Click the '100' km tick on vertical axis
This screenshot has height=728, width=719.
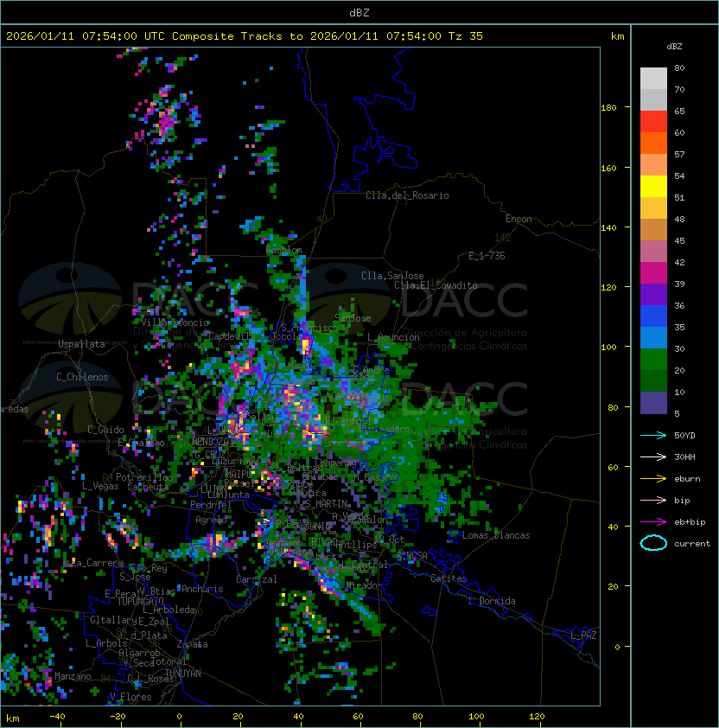point(608,347)
